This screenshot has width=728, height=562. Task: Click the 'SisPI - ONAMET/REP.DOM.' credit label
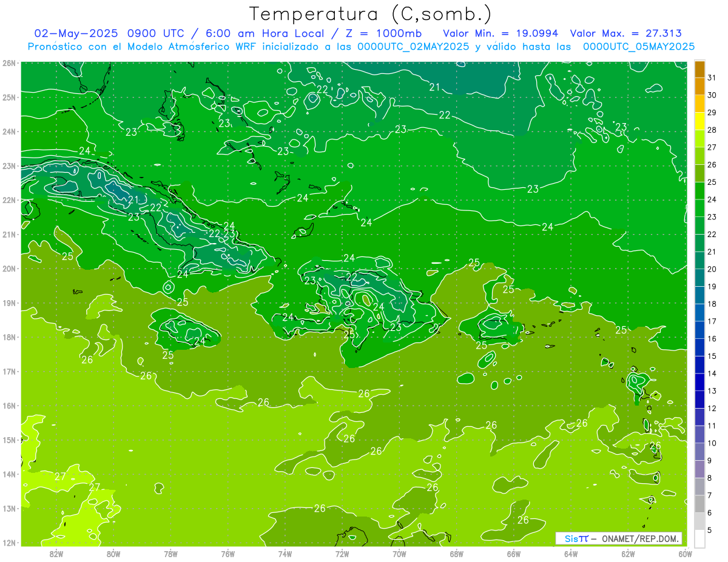coord(619,538)
